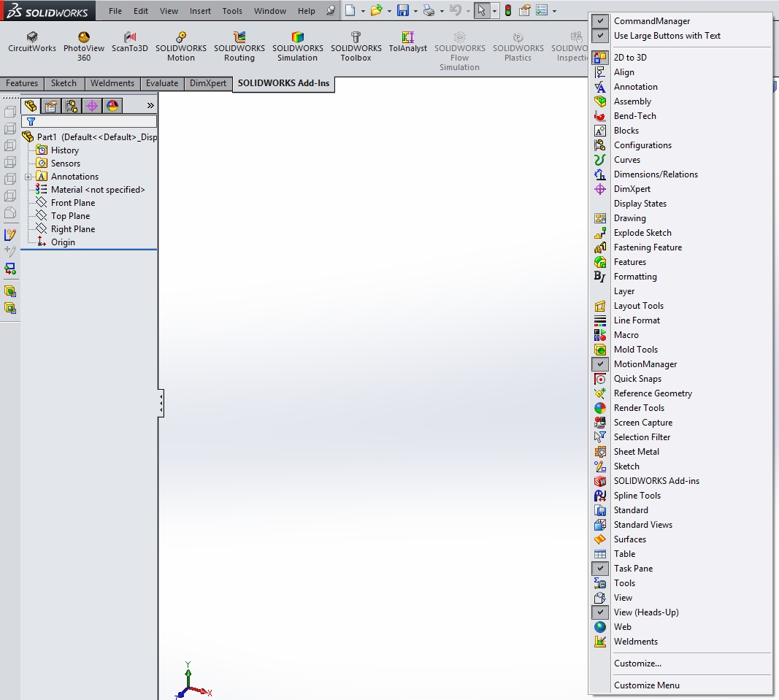
Task: Hide the Task Pane via its checkmark
Action: coord(600,569)
